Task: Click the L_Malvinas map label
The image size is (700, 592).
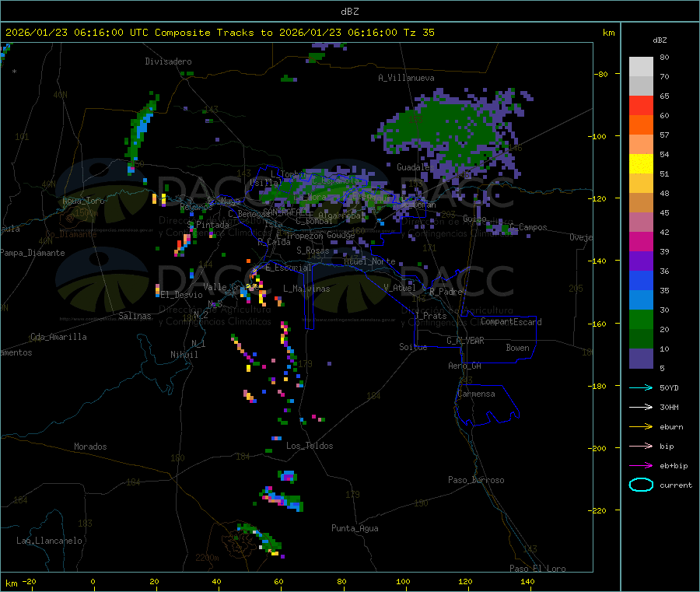Action: [x=306, y=289]
